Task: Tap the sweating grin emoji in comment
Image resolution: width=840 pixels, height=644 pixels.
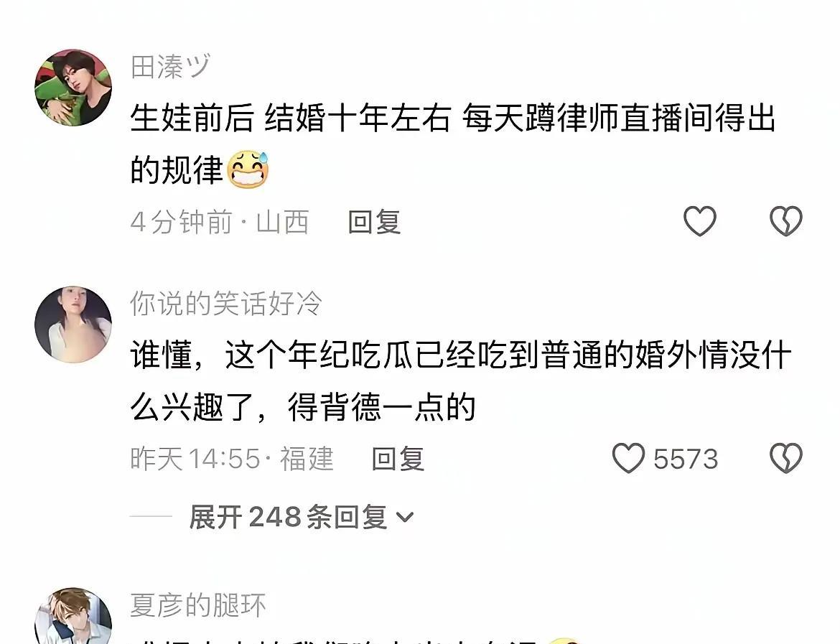Action: tap(248, 169)
